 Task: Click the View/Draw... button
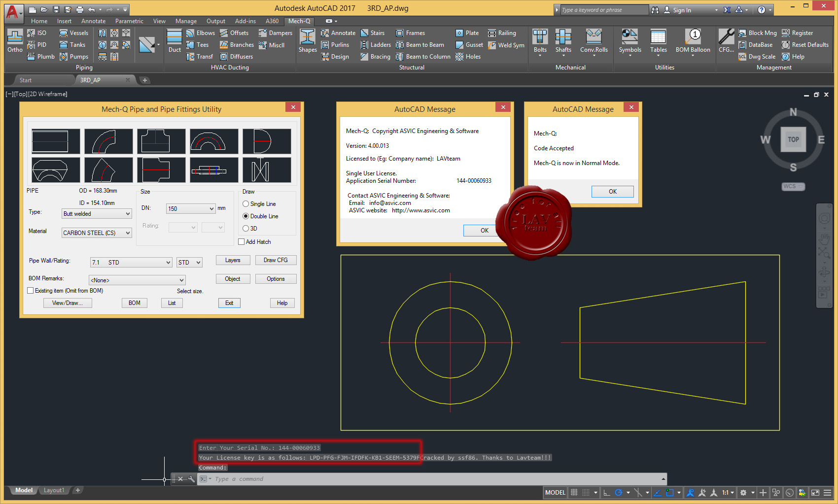[68, 303]
